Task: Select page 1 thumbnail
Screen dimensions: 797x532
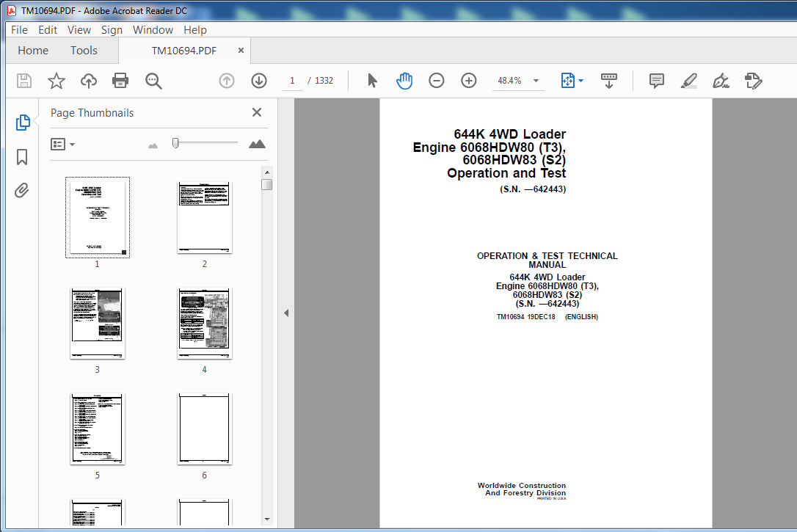Action: (98, 217)
